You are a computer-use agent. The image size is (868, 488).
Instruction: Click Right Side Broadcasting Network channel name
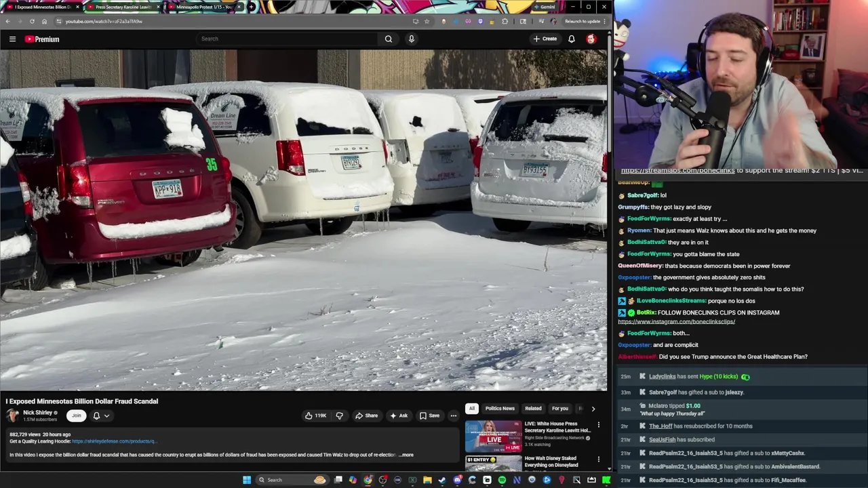[x=554, y=438]
